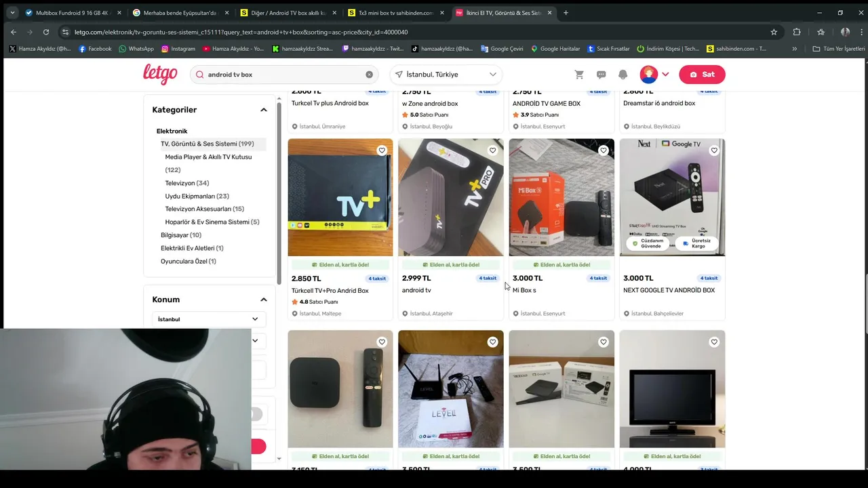Image resolution: width=868 pixels, height=488 pixels.
Task: Open the Next Google TV product thumbnail
Action: [672, 197]
